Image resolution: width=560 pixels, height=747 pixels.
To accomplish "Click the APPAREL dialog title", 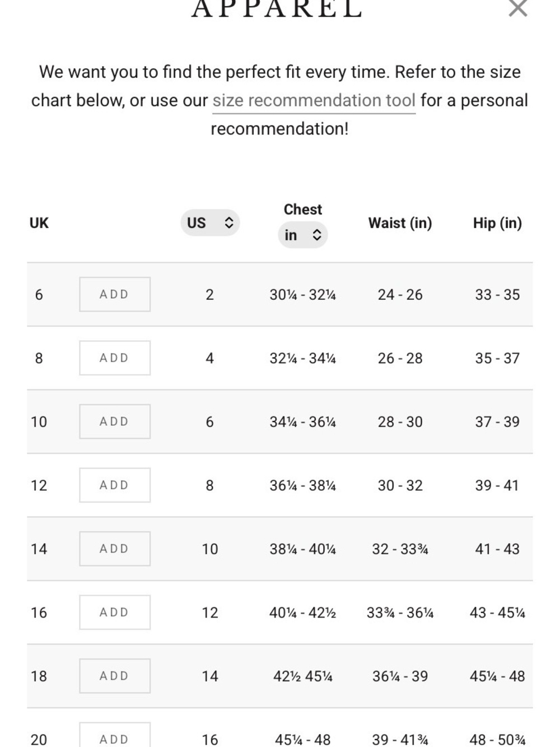I will [278, 9].
